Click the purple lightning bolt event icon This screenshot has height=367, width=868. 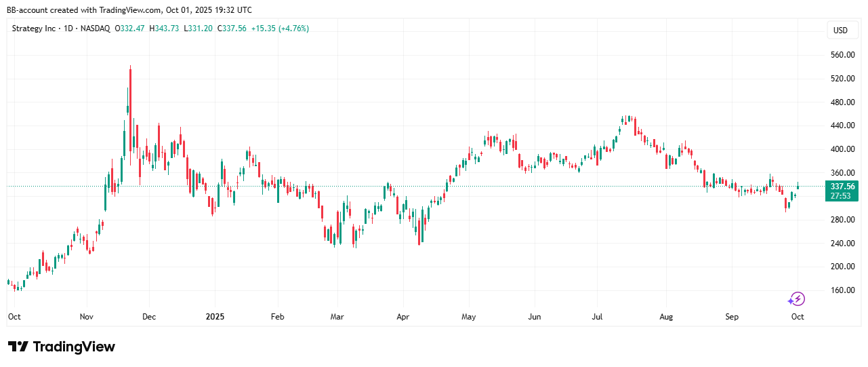[x=796, y=299]
